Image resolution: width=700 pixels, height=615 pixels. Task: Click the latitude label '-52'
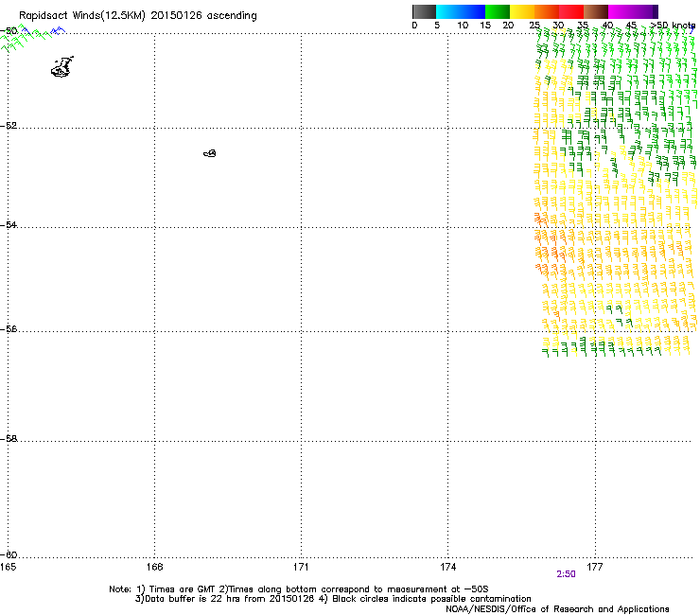point(9,126)
